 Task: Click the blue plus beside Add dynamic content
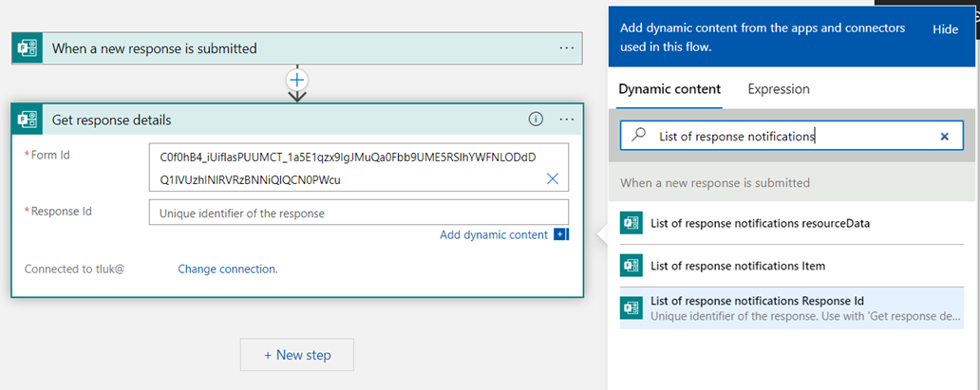coord(560,234)
